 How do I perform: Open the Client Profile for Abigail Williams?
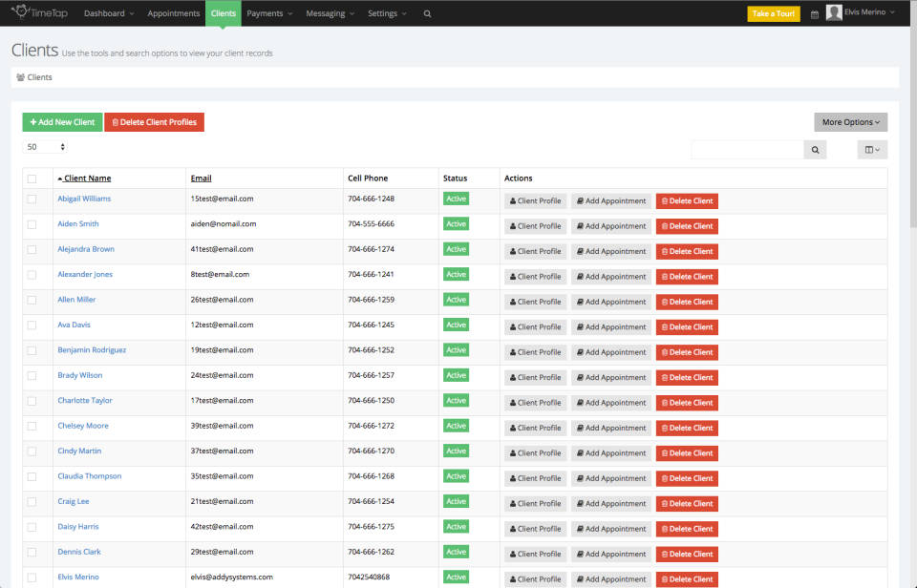point(535,200)
